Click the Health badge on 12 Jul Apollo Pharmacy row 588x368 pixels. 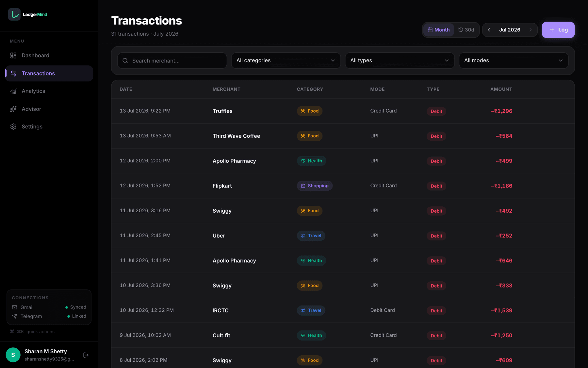click(311, 161)
